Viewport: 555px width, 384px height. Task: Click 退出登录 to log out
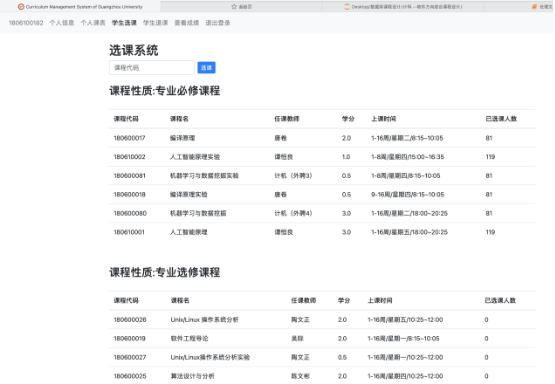218,23
